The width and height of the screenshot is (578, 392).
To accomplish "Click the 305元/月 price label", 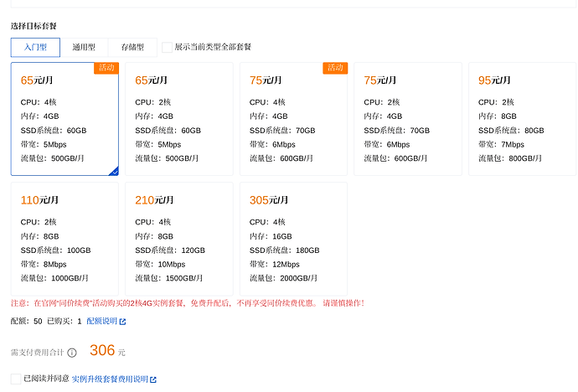I will pyautogui.click(x=269, y=200).
